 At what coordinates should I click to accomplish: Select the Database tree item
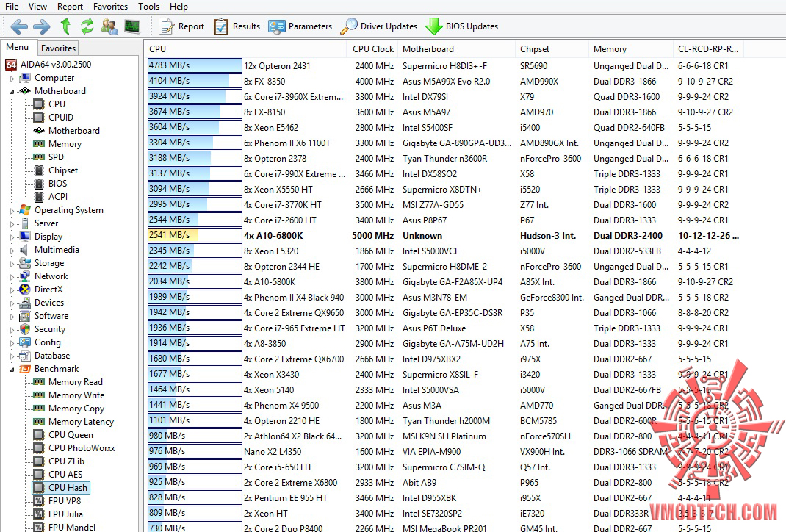[x=45, y=356]
